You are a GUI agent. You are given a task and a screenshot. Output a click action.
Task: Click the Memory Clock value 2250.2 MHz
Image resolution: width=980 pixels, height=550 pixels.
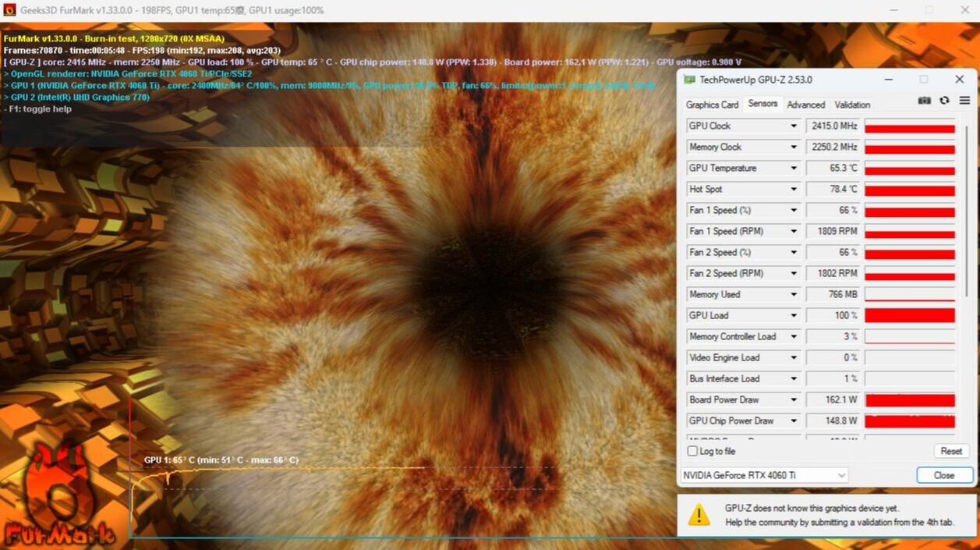click(833, 147)
